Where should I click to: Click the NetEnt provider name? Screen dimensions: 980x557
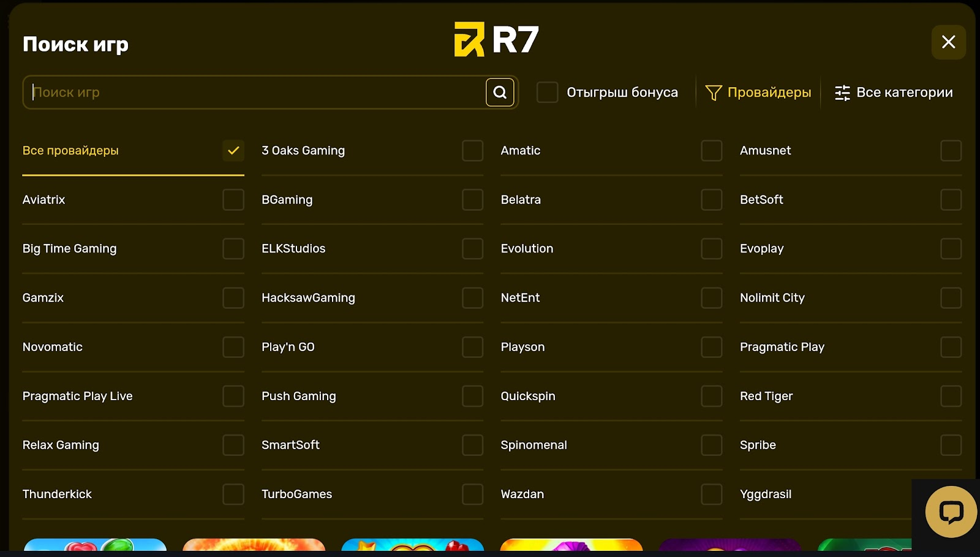[x=520, y=298]
